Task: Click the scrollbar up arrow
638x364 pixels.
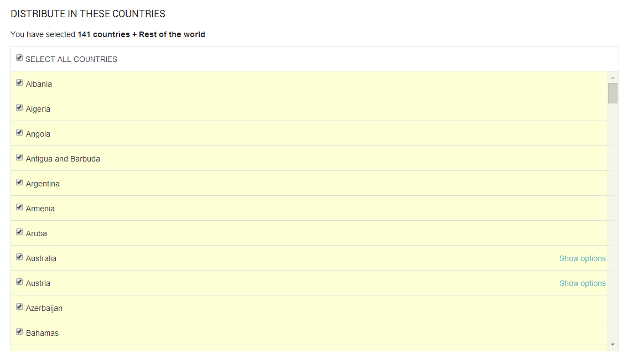Action: tap(613, 77)
